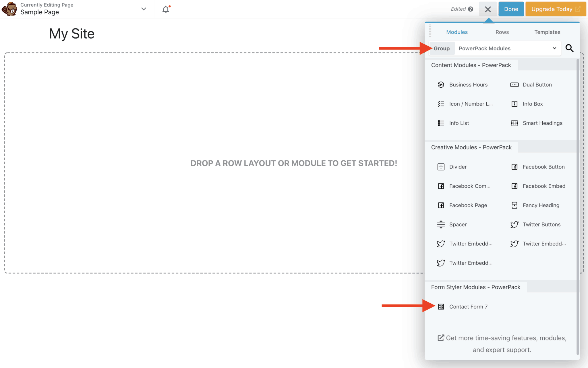Choose the Contact Form 7 module
Viewport: 588px width, 368px height.
coord(468,307)
